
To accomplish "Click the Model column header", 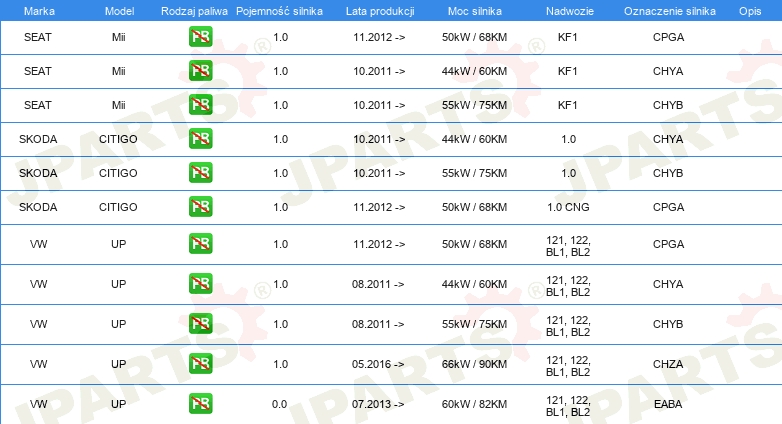I will click(119, 11).
